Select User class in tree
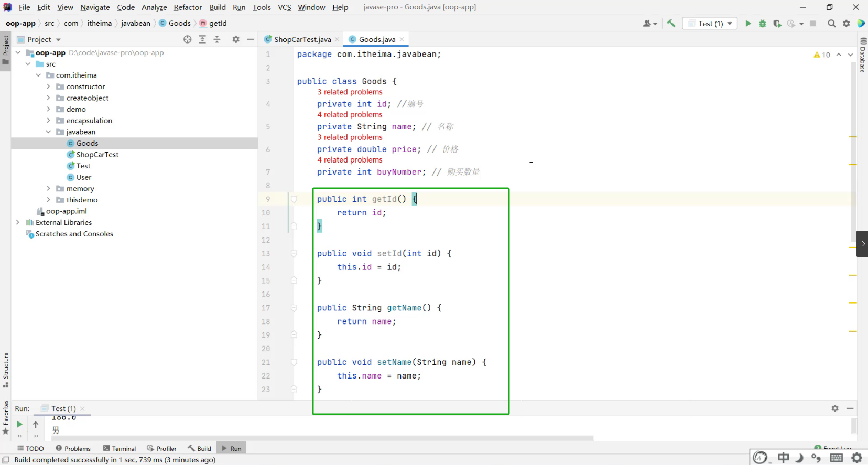This screenshot has width=868, height=465. tap(84, 177)
